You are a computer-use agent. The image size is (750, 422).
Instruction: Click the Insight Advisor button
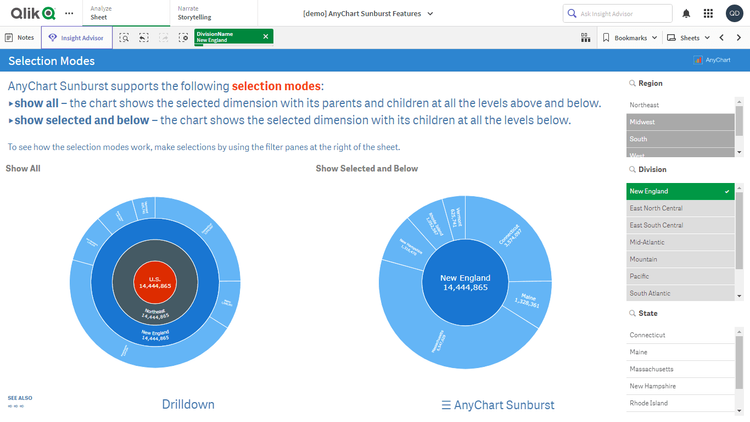click(76, 37)
